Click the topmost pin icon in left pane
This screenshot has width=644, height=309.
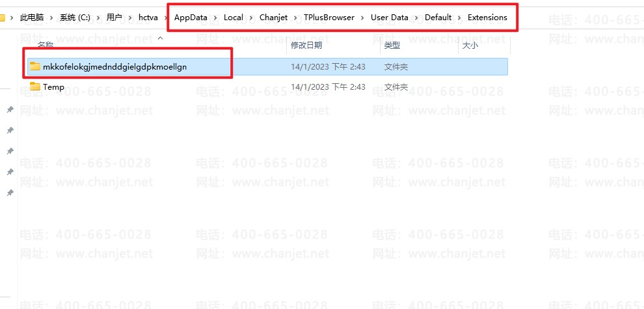(10, 110)
